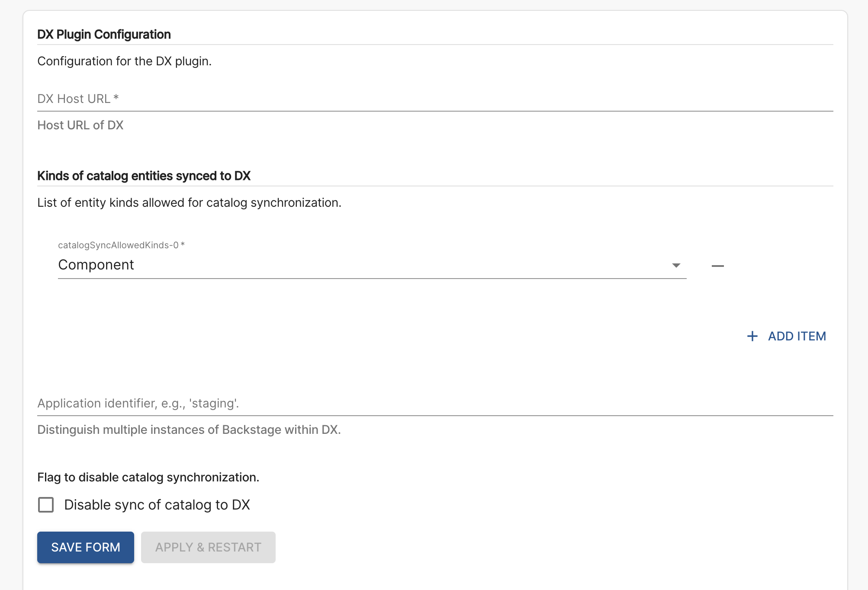Click the Application identifier input field

[434, 403]
